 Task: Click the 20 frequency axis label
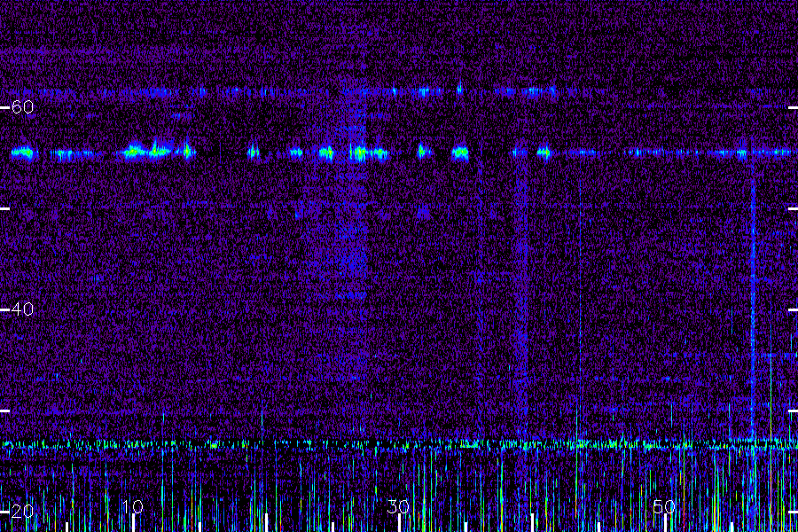(x=22, y=511)
